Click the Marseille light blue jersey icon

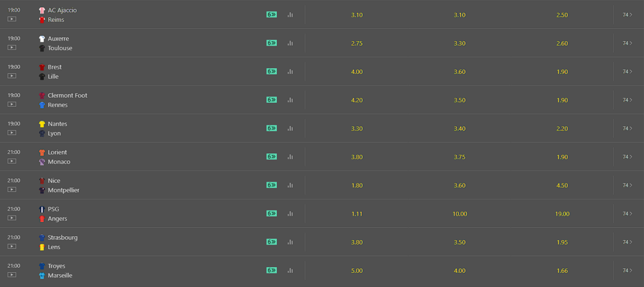(42, 275)
